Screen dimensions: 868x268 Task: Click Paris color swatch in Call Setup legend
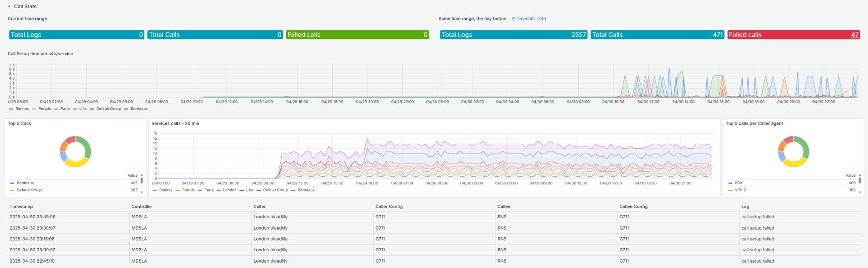pyautogui.click(x=57, y=109)
